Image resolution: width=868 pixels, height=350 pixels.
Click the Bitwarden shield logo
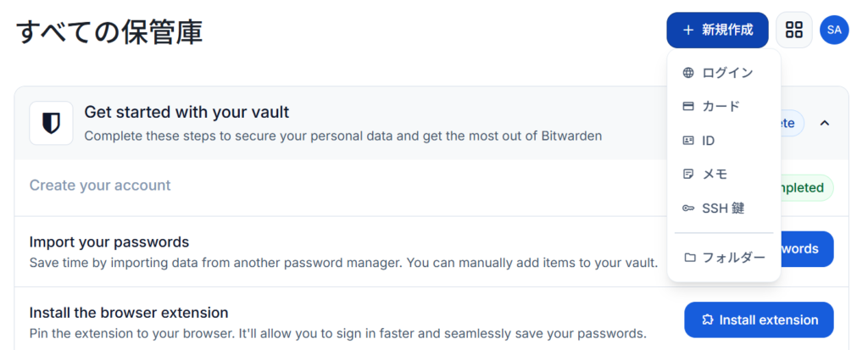pos(51,123)
